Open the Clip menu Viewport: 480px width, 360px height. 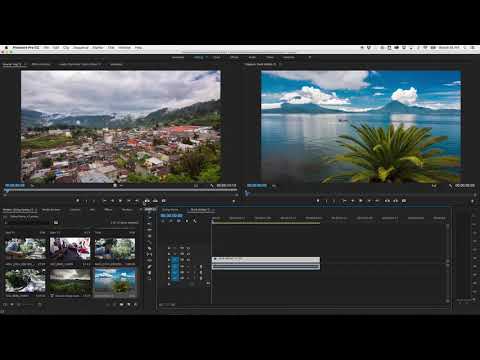[66, 48]
